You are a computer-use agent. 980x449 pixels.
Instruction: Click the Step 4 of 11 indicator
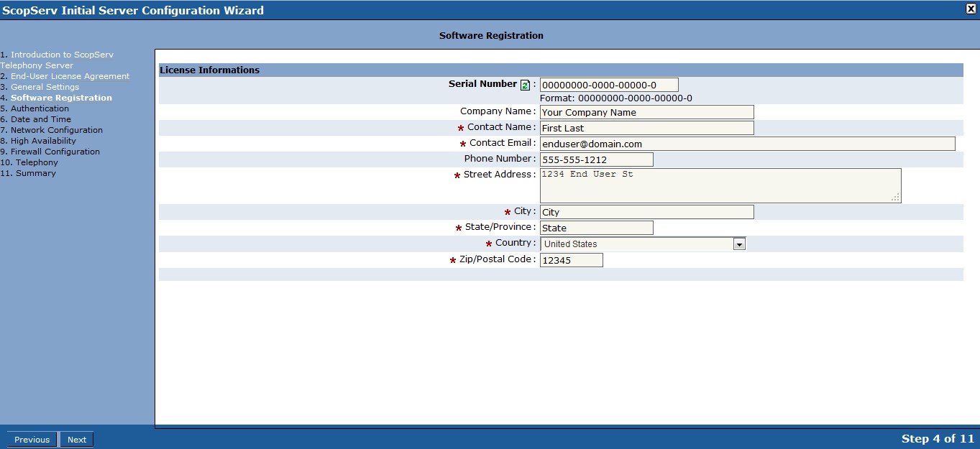[938, 439]
